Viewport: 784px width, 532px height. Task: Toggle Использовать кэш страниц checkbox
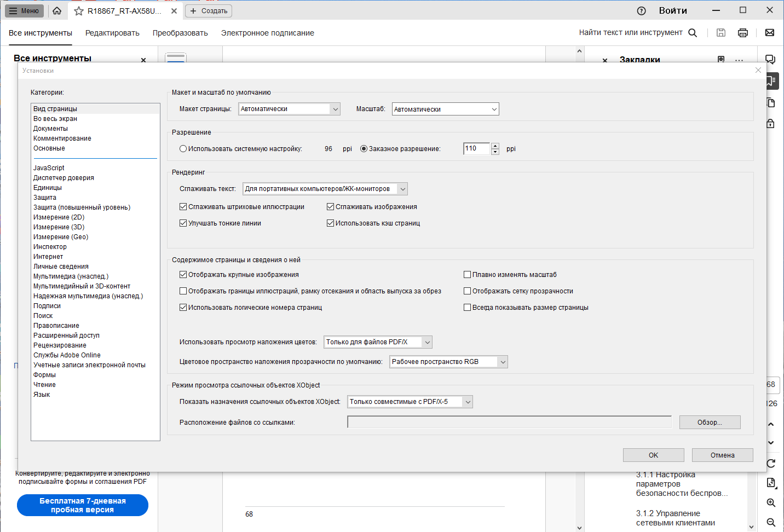click(x=331, y=223)
